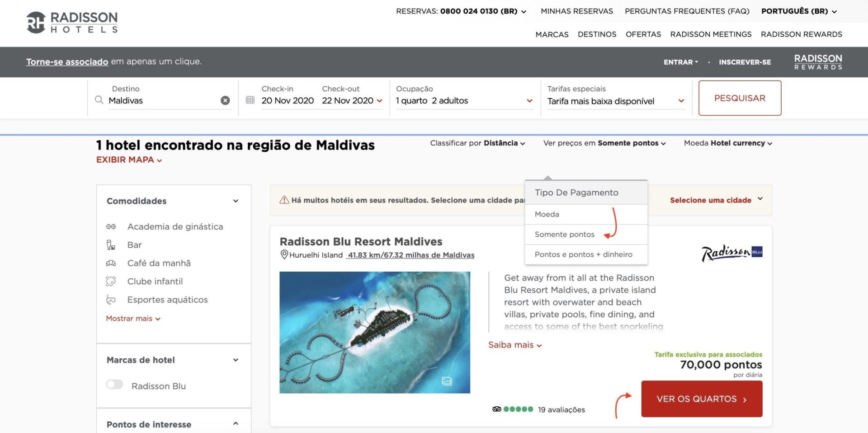Image resolution: width=868 pixels, height=433 pixels.
Task: Collapse the Comodidades filter section
Action: coord(236,201)
